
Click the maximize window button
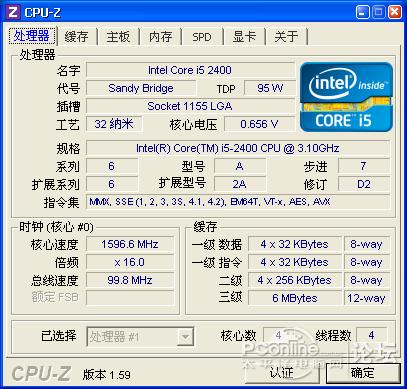tap(378, 13)
